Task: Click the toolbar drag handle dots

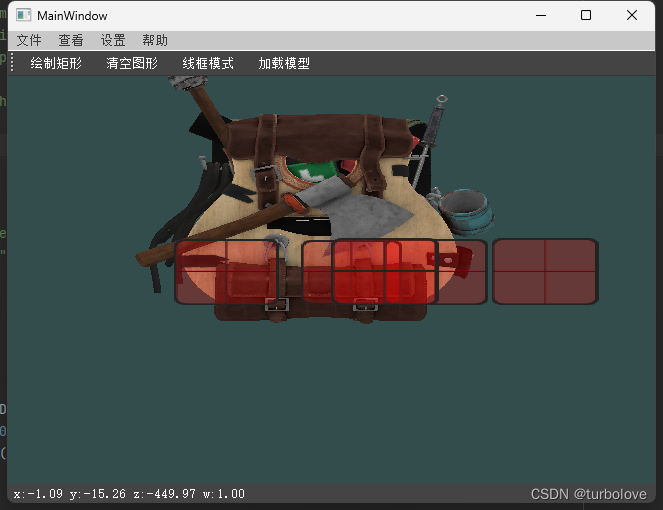Action: tap(12, 63)
